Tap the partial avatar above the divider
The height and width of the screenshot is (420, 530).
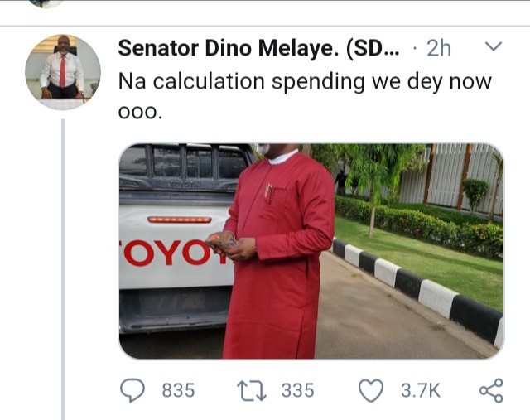(46, 3)
